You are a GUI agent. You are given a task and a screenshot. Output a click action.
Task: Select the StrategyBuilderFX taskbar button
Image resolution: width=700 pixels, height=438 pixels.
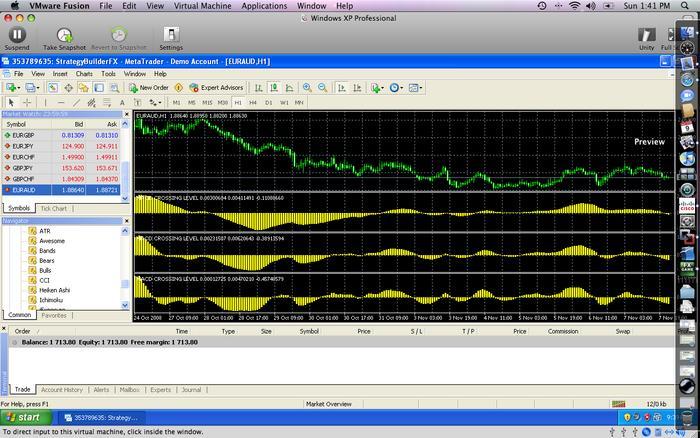point(102,418)
